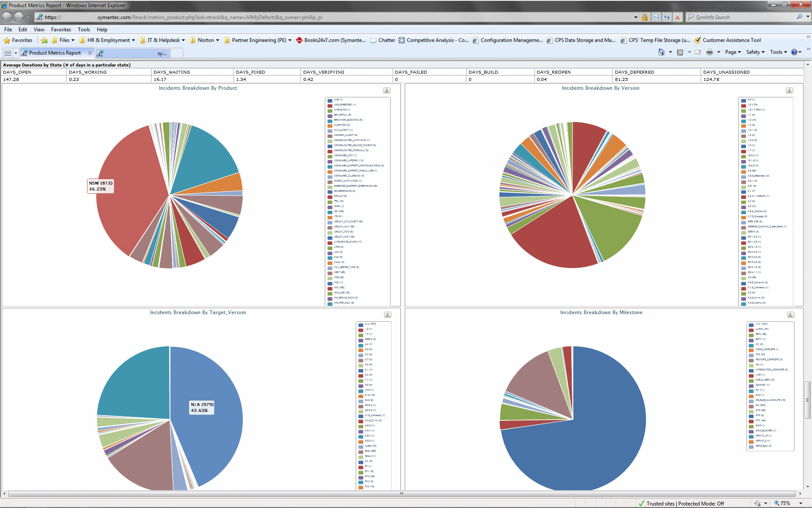This screenshot has height=508, width=812.
Task: Download the Incidents Breakdown By Product chart
Action: click(387, 91)
